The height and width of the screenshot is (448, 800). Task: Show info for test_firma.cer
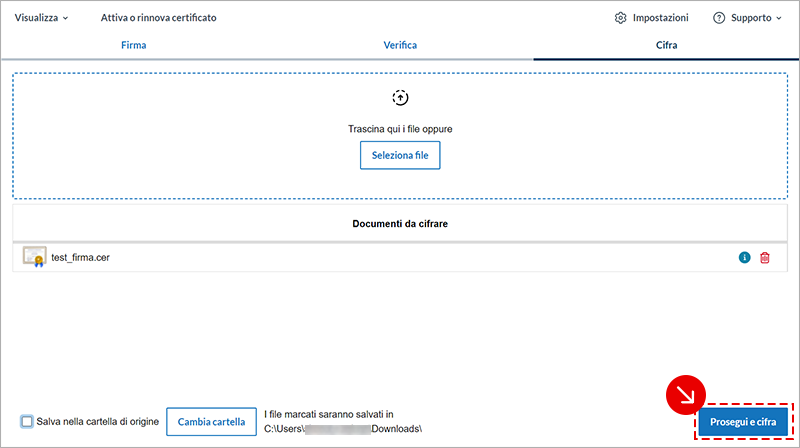coord(744,258)
